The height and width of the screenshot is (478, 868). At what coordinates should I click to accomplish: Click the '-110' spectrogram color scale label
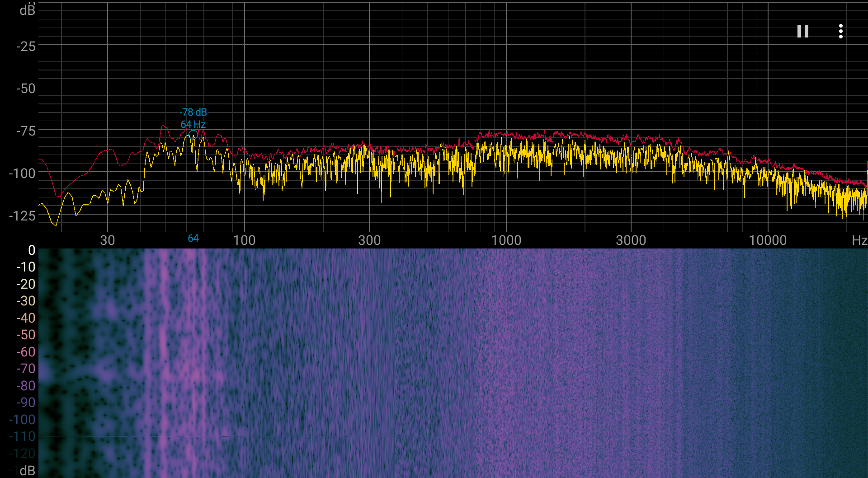click(22, 436)
